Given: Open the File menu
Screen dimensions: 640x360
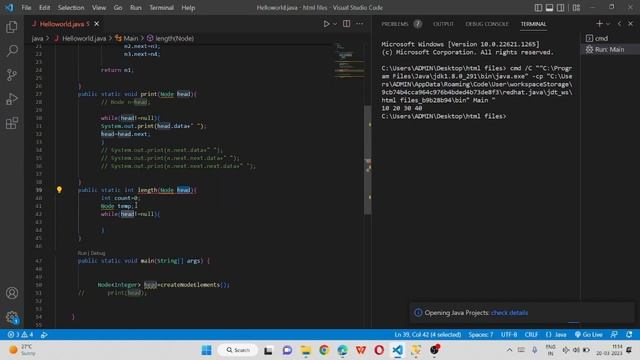Looking at the screenshot, I should (26, 8).
